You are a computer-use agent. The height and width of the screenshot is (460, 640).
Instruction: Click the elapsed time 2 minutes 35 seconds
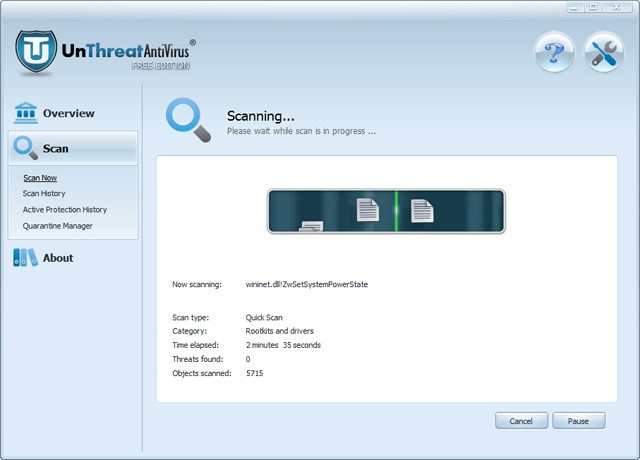click(x=283, y=345)
